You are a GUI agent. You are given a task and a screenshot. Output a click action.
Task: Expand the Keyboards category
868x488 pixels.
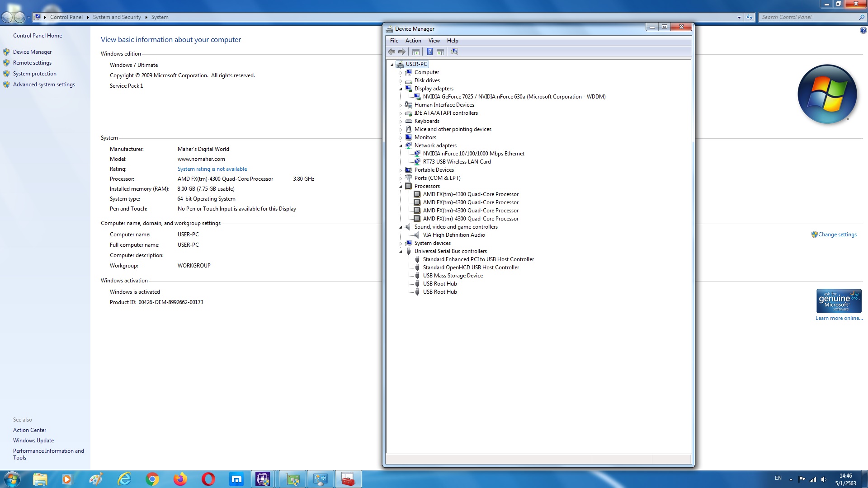401,122
